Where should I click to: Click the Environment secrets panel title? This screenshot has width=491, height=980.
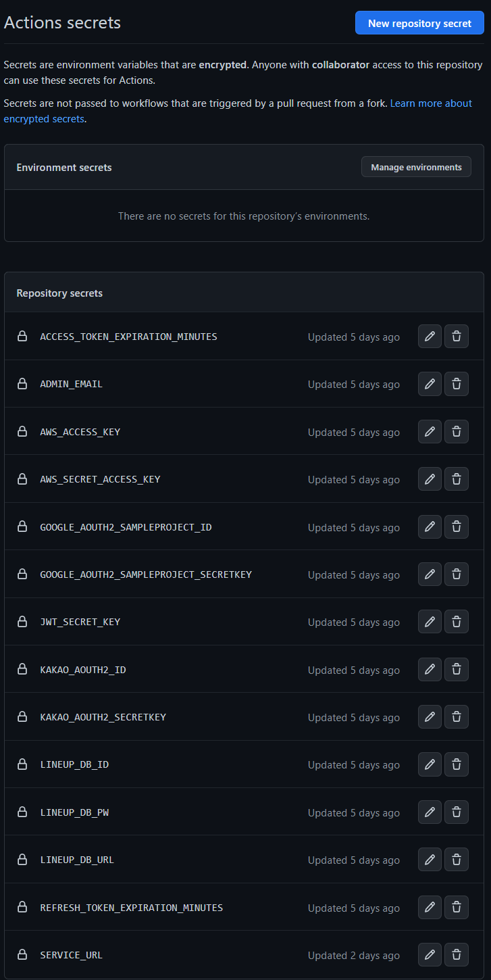[x=63, y=167]
